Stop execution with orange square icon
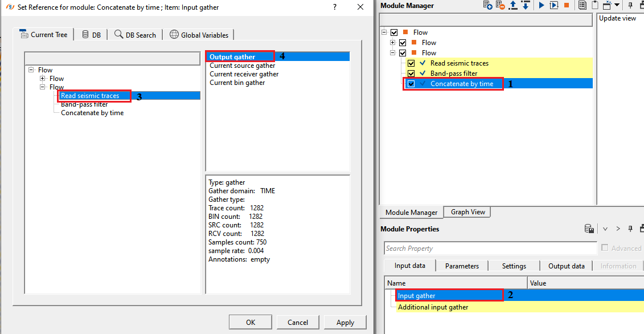This screenshot has height=334, width=644. click(x=567, y=5)
